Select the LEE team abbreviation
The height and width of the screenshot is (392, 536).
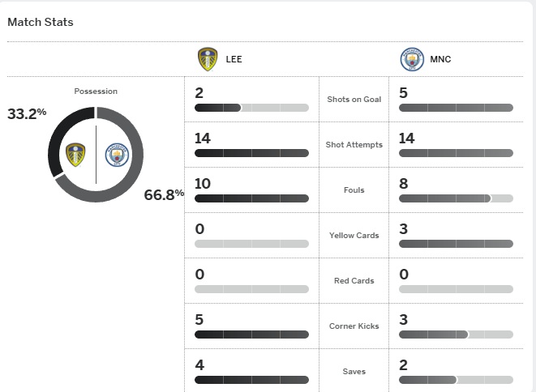[x=234, y=59]
